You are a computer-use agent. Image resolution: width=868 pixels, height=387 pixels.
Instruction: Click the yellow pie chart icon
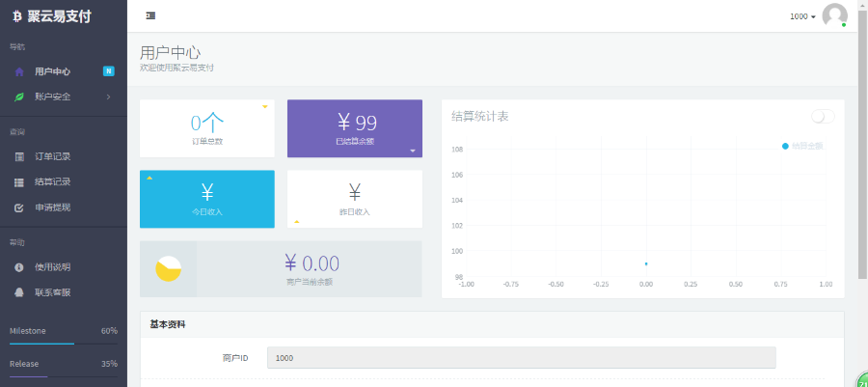(168, 269)
